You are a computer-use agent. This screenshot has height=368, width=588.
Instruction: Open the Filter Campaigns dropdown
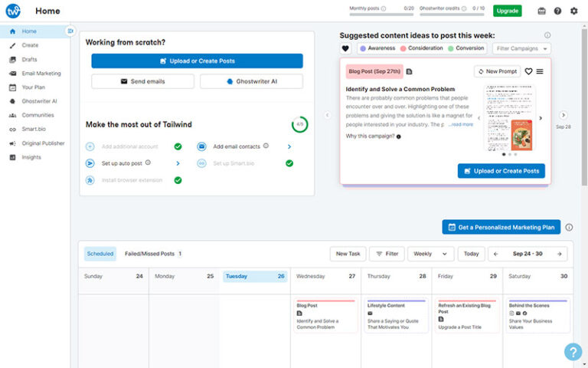click(x=521, y=48)
